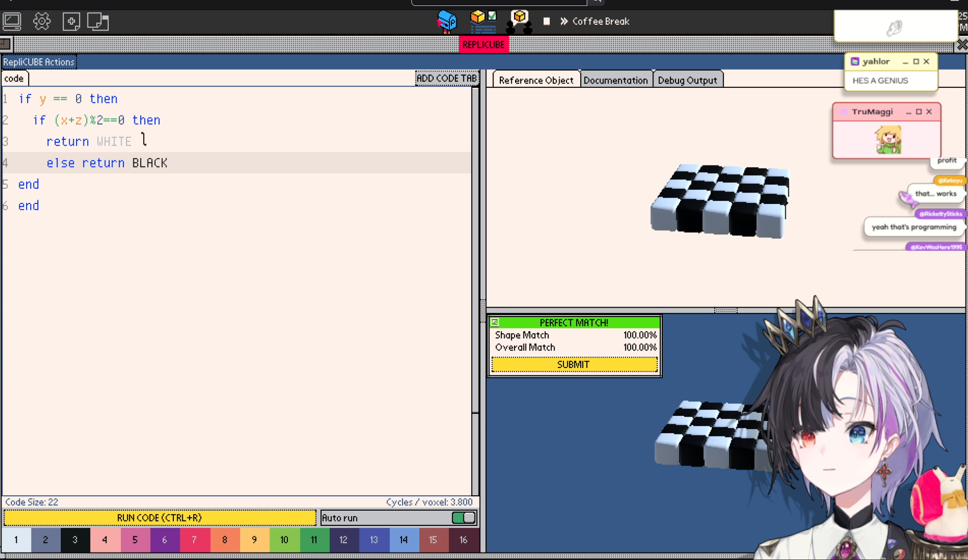Choose color swatch number 10
The height and width of the screenshot is (560, 968).
pyautogui.click(x=284, y=540)
